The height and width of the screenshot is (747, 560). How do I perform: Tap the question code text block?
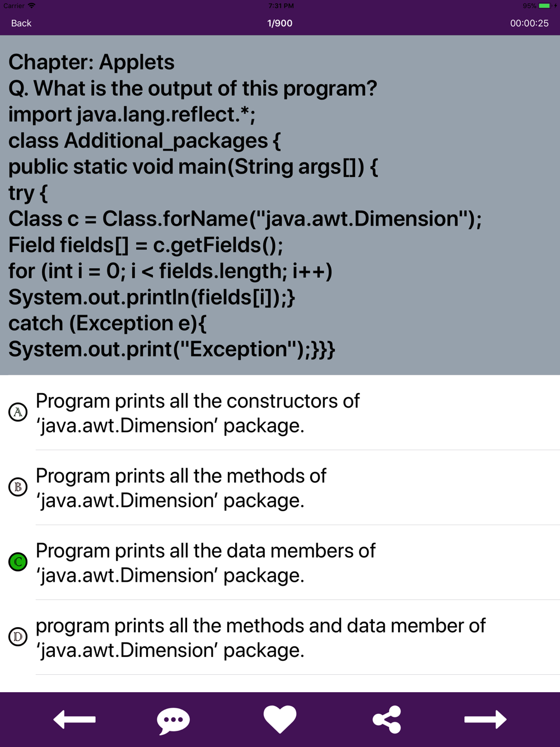(245, 232)
